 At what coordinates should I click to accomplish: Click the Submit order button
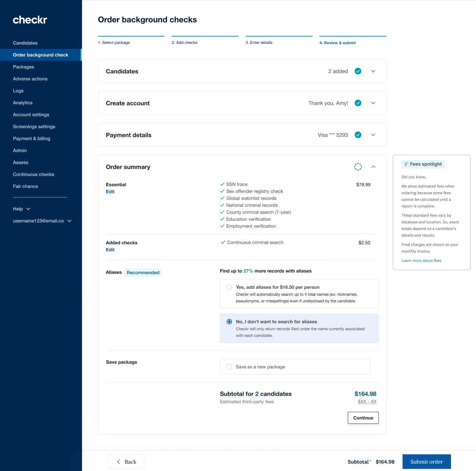(x=427, y=462)
